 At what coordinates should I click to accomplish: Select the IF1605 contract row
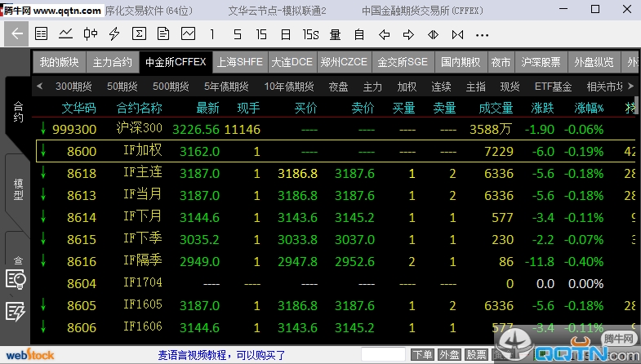click(333, 305)
